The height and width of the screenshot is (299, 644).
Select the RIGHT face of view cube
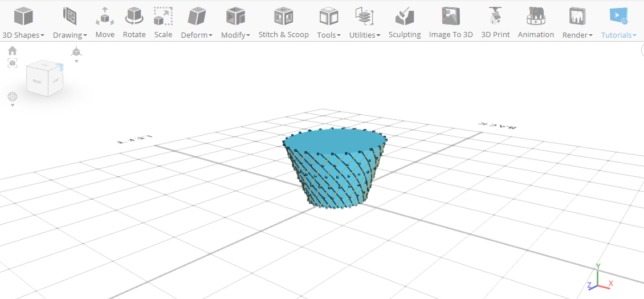pos(56,79)
